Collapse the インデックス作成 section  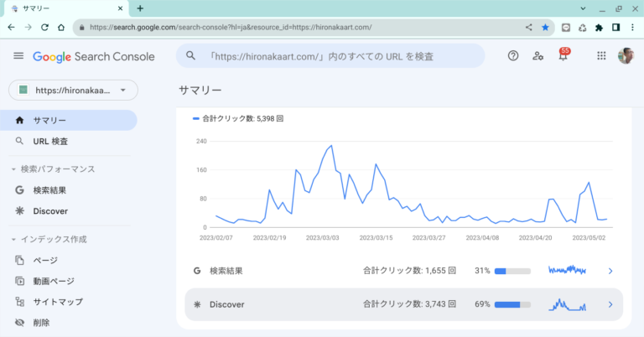49,239
